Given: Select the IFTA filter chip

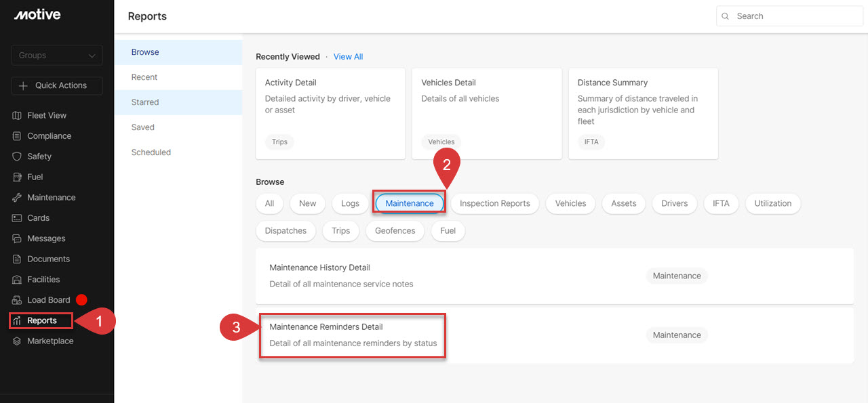Looking at the screenshot, I should click(x=720, y=203).
